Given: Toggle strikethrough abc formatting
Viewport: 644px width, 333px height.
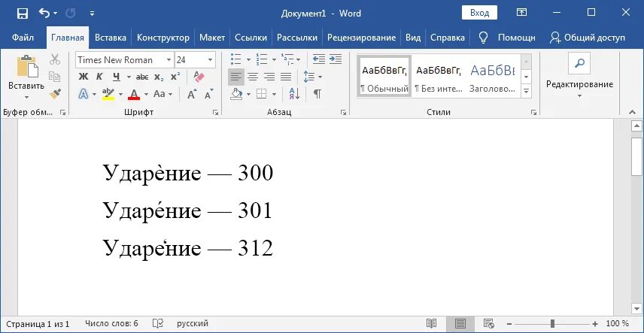Looking at the screenshot, I should [x=142, y=77].
